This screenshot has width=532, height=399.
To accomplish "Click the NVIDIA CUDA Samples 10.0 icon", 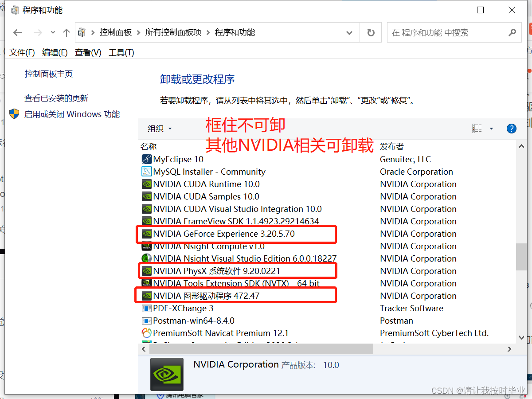I will pyautogui.click(x=147, y=196).
